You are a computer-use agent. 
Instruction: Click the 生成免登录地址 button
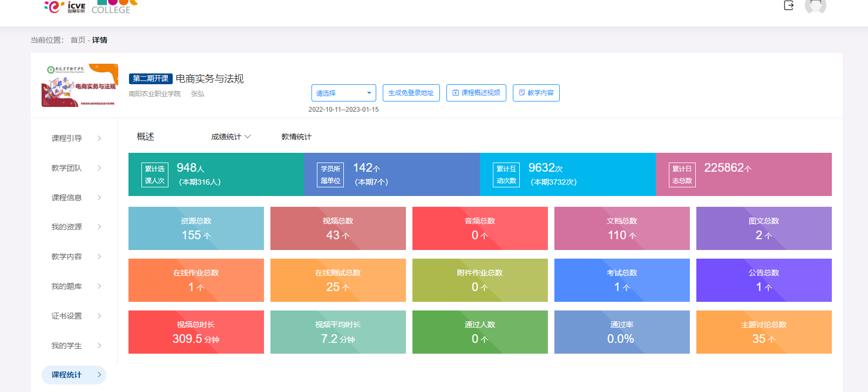point(411,93)
